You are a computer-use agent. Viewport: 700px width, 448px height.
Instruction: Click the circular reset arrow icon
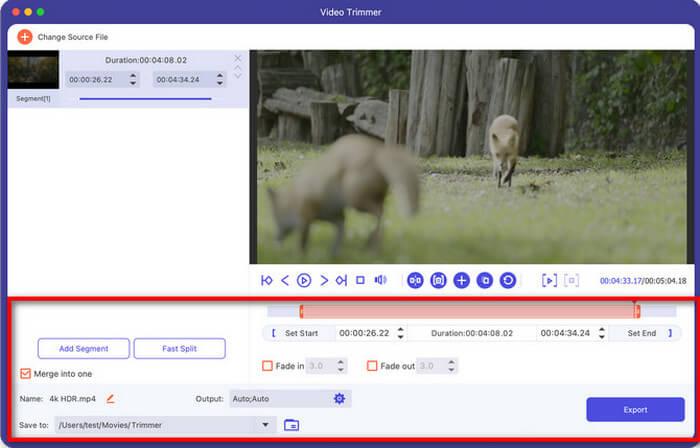tap(508, 281)
